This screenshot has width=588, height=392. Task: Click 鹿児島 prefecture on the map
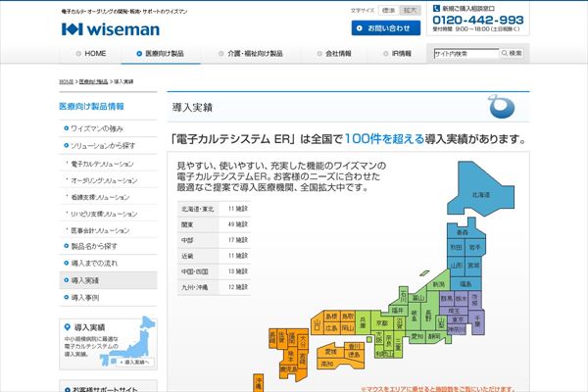pos(289,369)
